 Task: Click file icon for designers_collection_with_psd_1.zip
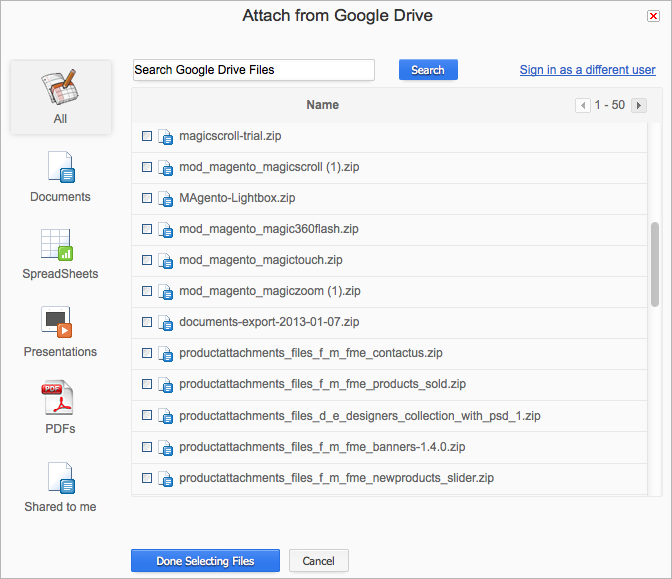point(165,416)
